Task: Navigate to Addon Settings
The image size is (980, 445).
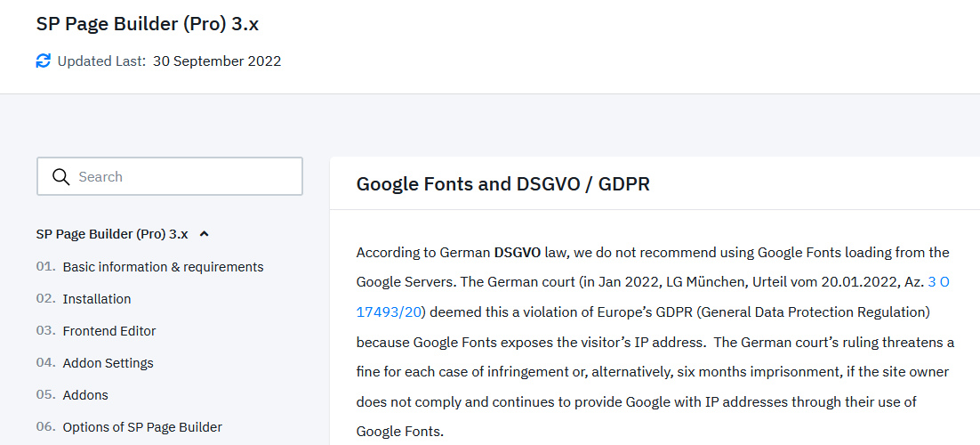Action: coord(108,363)
